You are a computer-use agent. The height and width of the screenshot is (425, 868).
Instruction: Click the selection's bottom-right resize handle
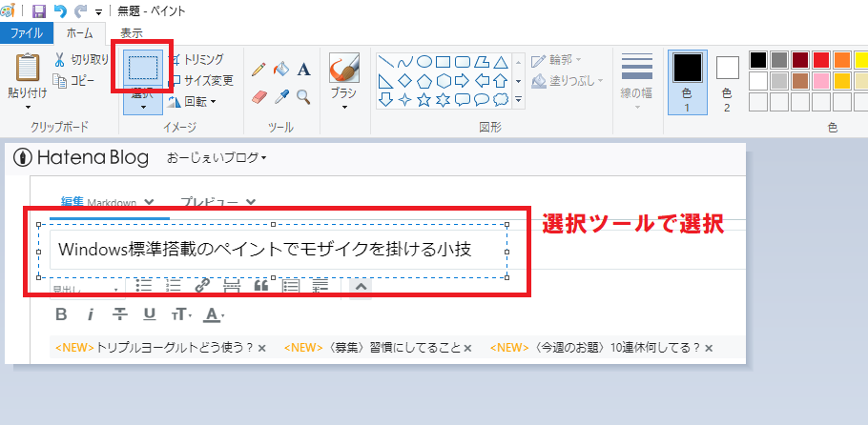(507, 278)
